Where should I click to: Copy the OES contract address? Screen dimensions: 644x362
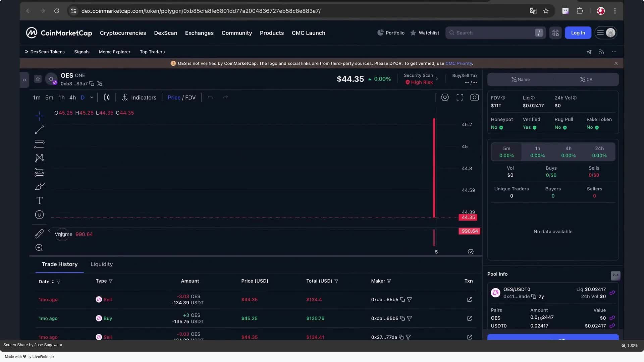pyautogui.click(x=92, y=84)
